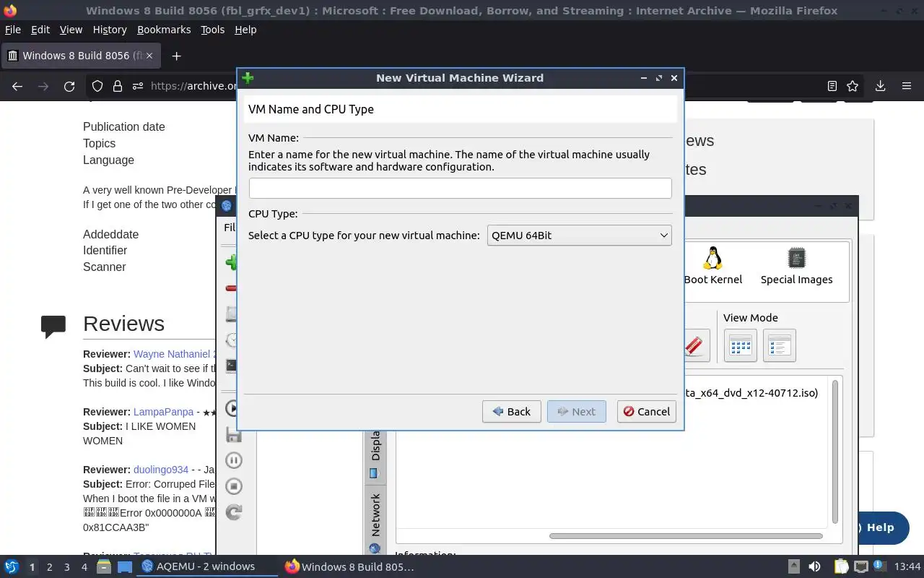The image size is (924, 578).
Task: Click the tracking protection shield icon
Action: pos(97,86)
